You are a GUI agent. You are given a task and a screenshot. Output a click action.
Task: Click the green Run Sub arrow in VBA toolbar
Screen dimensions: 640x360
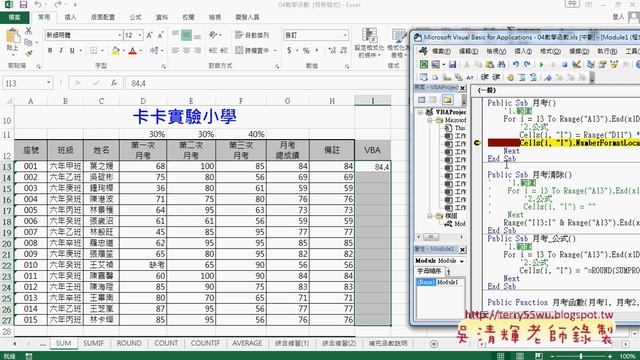tap(542, 64)
